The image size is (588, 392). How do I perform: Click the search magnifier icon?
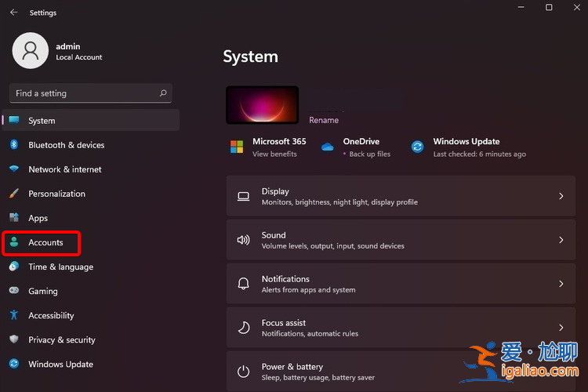coord(163,93)
